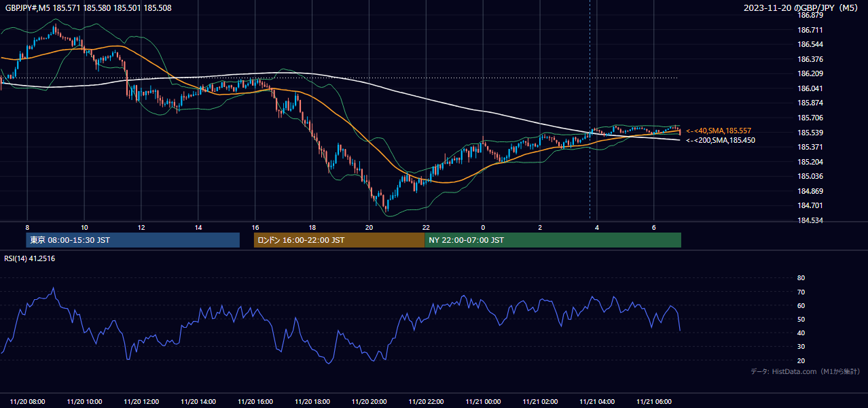868x408 pixels.
Task: Click price level 185.204 on the axis
Action: tap(810, 162)
